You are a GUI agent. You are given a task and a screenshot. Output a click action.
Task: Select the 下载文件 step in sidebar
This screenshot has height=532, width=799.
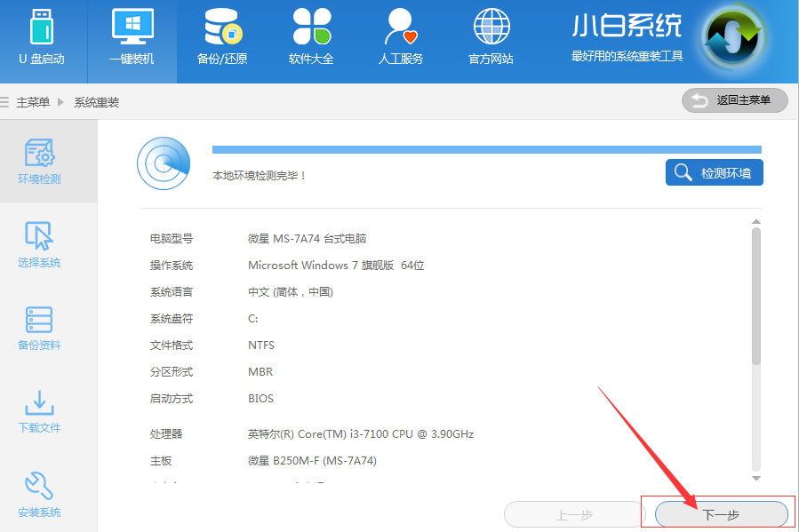(39, 411)
